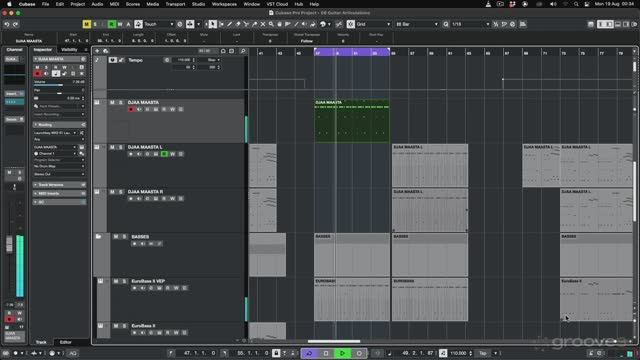The width and height of the screenshot is (640, 360).
Task: Open the Touch automation mode dropdown
Action: coord(159,24)
